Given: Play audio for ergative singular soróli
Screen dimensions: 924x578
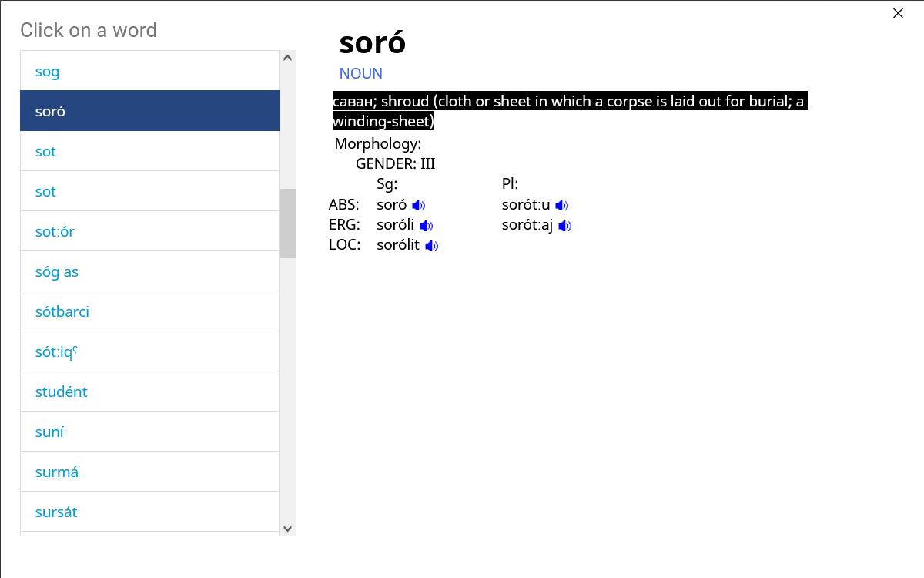Looking at the screenshot, I should point(426,226).
